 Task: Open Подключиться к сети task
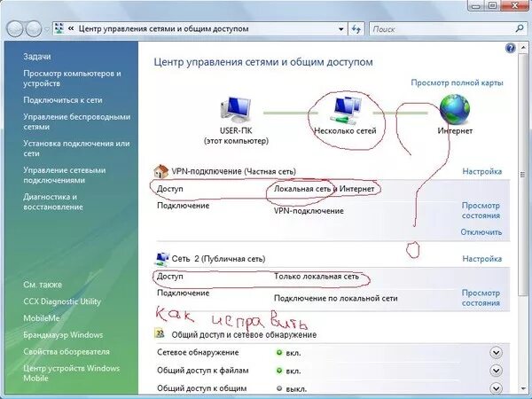[x=63, y=100]
